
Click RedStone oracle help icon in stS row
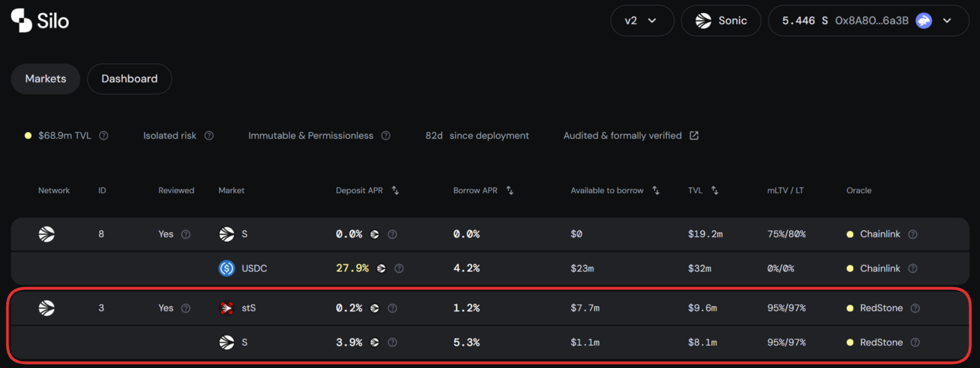tap(915, 308)
